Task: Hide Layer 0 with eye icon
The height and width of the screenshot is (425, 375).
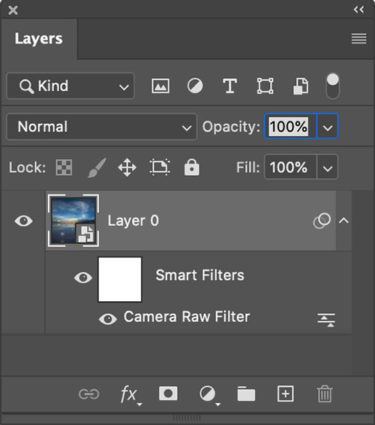Action: coord(24,221)
